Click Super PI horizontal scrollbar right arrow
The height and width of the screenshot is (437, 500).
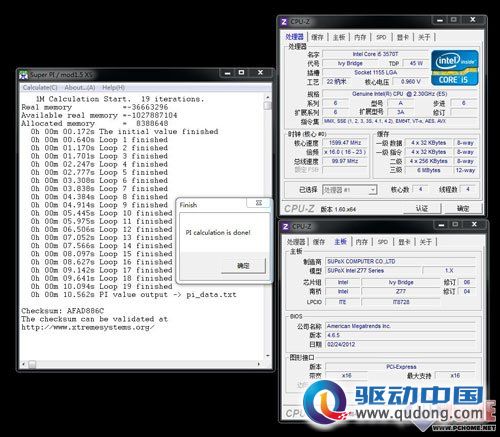click(x=259, y=364)
